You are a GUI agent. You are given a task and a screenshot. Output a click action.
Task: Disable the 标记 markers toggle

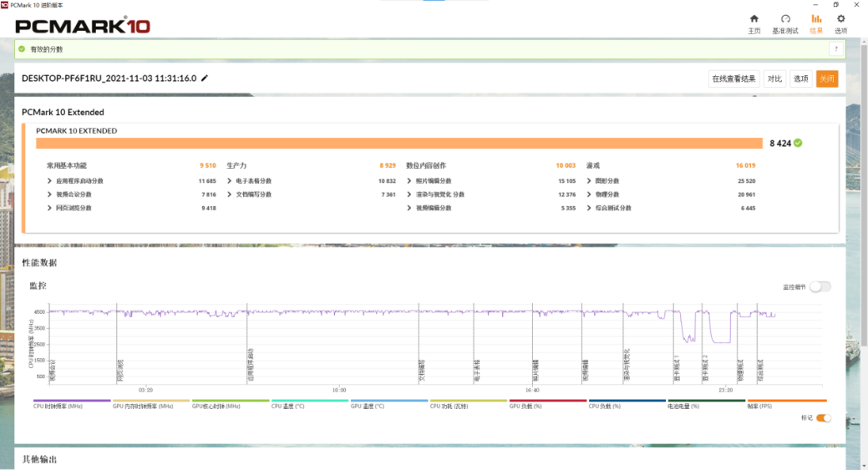[823, 417]
